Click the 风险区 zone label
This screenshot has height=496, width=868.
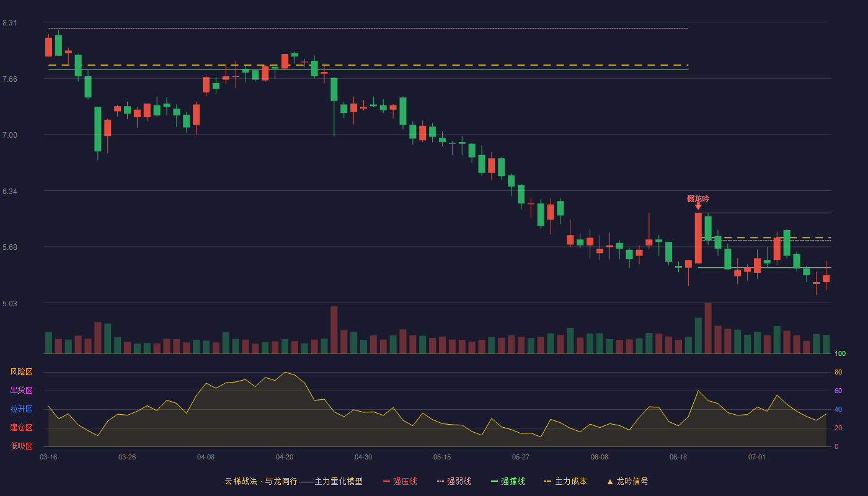coord(21,372)
